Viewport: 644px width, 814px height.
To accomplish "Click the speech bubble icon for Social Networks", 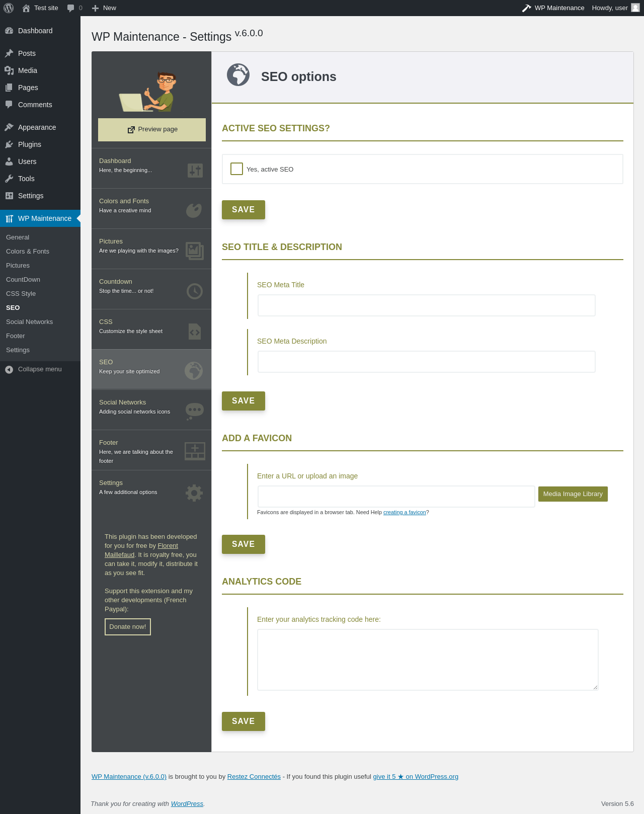I will pyautogui.click(x=195, y=411).
